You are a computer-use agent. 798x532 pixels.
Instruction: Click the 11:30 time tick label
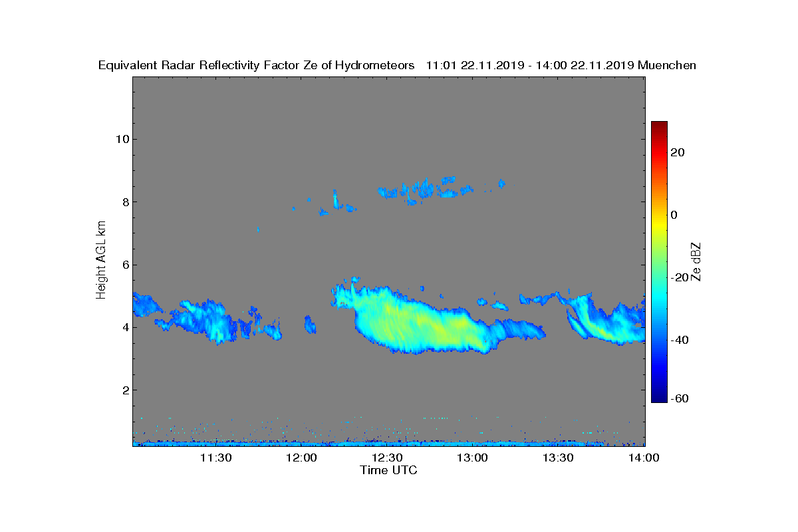(215, 458)
